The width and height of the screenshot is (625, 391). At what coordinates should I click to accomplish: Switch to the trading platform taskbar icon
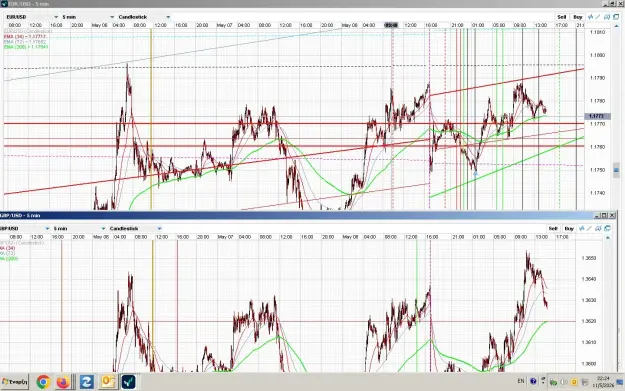coord(128,382)
